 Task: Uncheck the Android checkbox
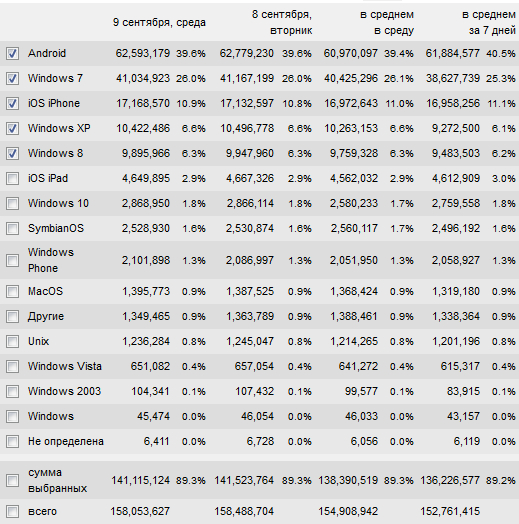12,53
